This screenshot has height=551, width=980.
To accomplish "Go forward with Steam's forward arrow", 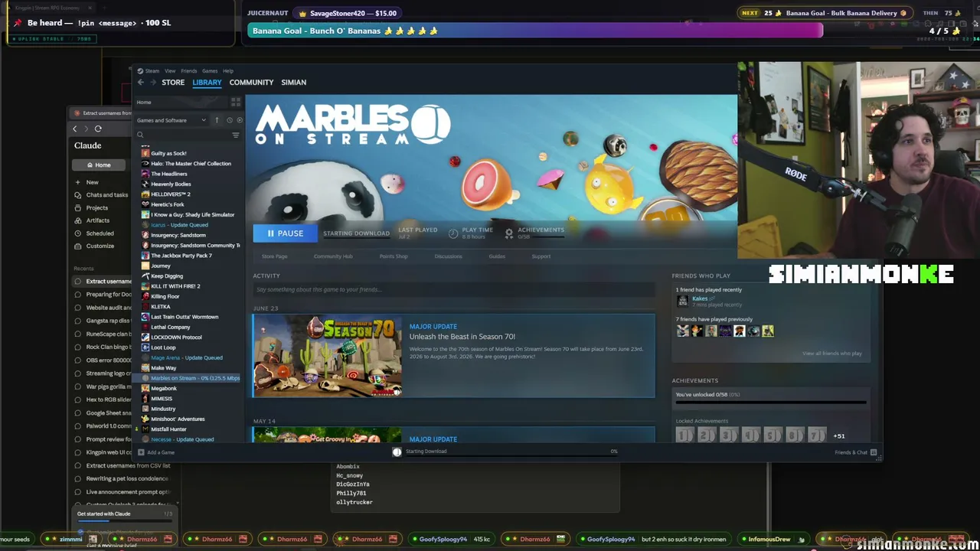I will pyautogui.click(x=152, y=82).
